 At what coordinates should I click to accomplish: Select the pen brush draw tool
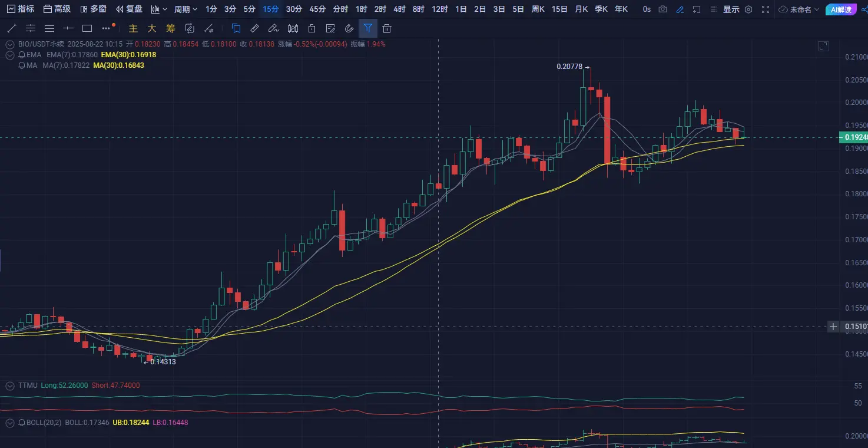tap(274, 28)
